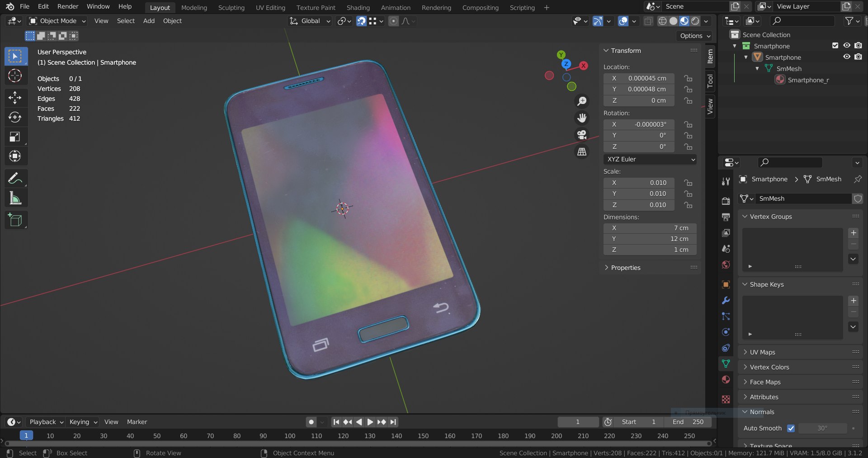The height and width of the screenshot is (458, 868).
Task: Toggle X-ray display mode
Action: 648,21
